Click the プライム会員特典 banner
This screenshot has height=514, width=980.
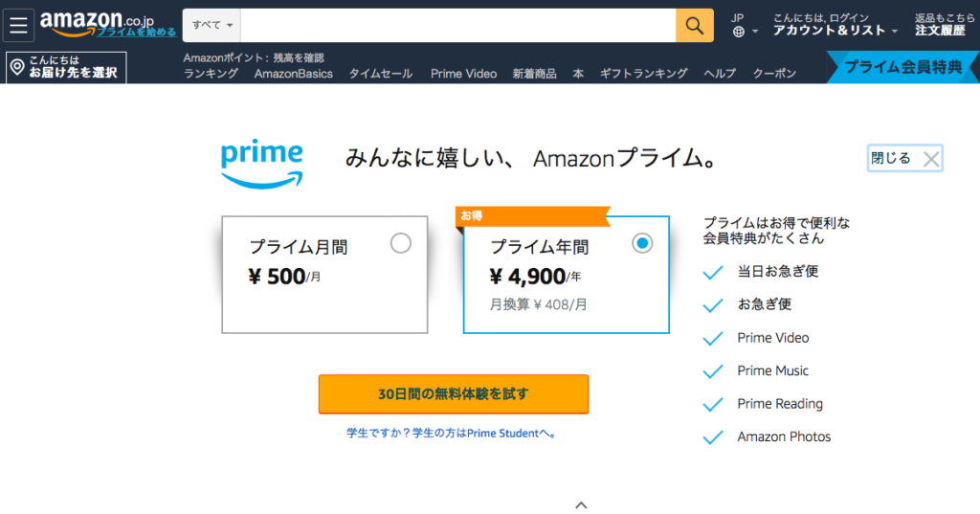[902, 67]
